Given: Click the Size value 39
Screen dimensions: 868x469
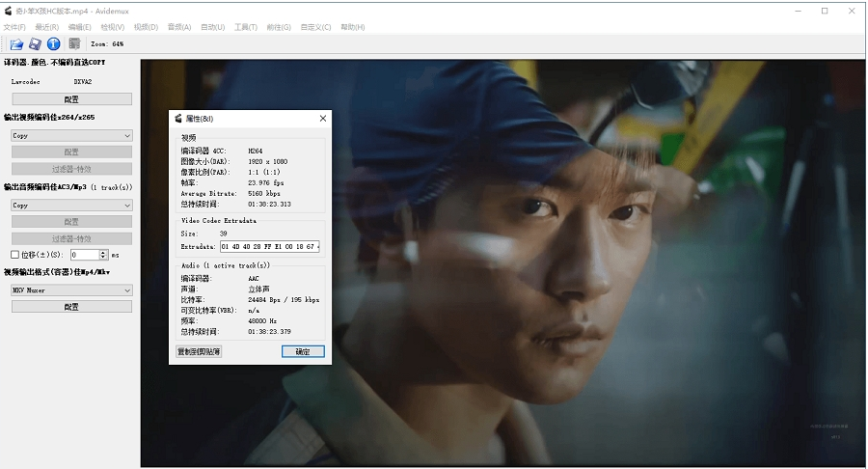Looking at the screenshot, I should 223,234.
